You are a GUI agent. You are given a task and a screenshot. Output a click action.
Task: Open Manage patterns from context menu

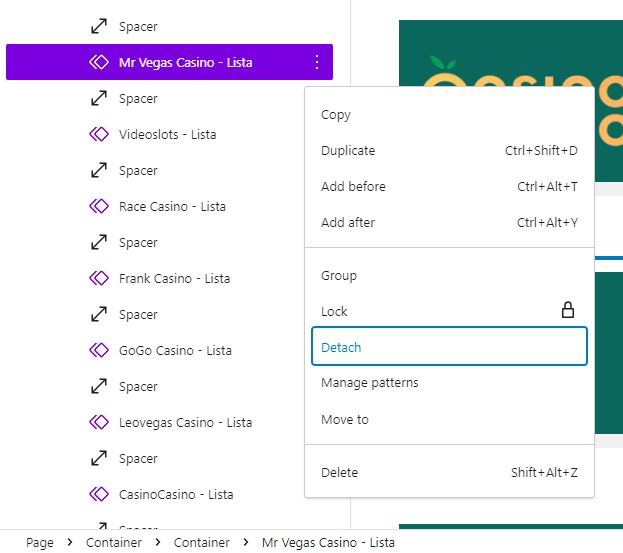[449, 383]
